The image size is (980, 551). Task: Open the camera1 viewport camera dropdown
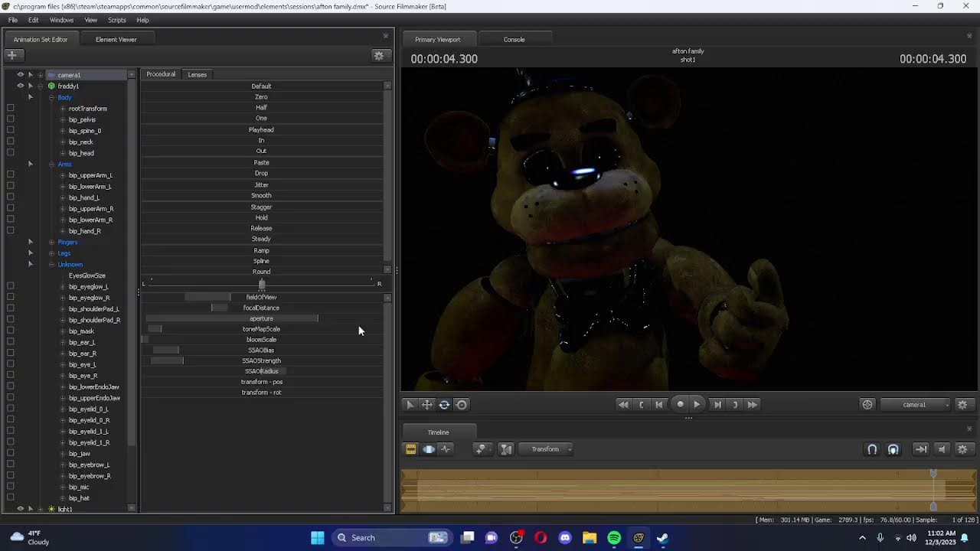[916, 405]
